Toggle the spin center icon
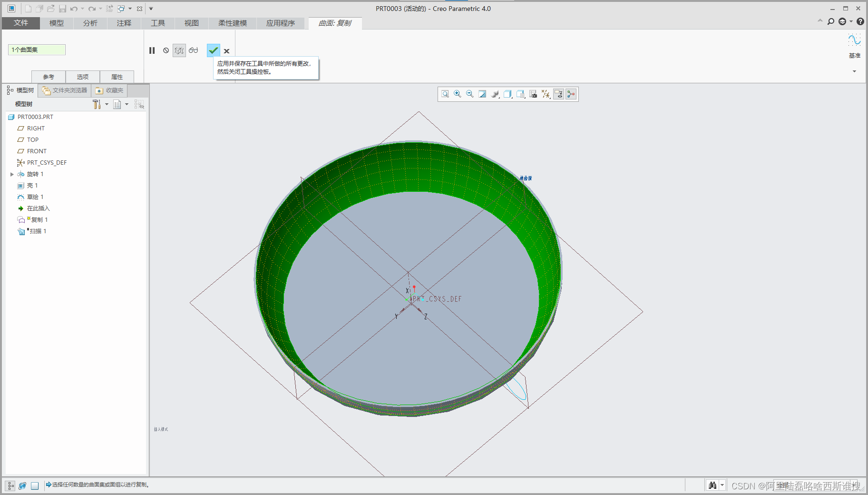 pos(571,94)
